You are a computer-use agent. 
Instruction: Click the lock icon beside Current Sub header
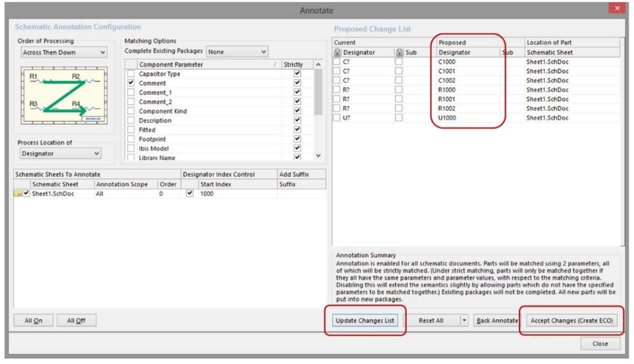point(399,52)
